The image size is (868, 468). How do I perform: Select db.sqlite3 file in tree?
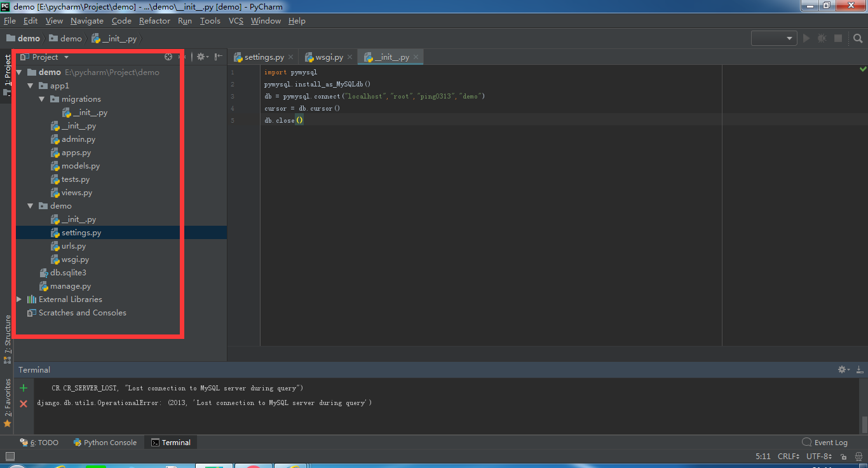(62, 273)
